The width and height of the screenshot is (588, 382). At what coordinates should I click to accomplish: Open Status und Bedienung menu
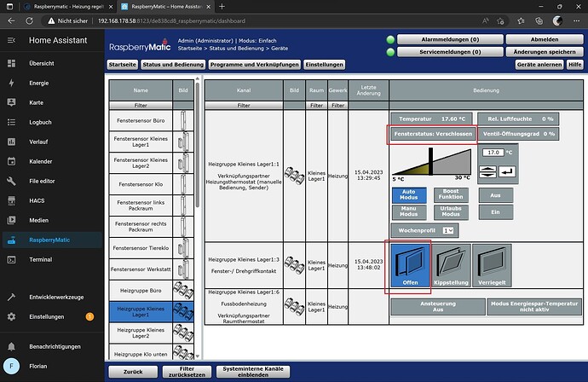(x=173, y=65)
